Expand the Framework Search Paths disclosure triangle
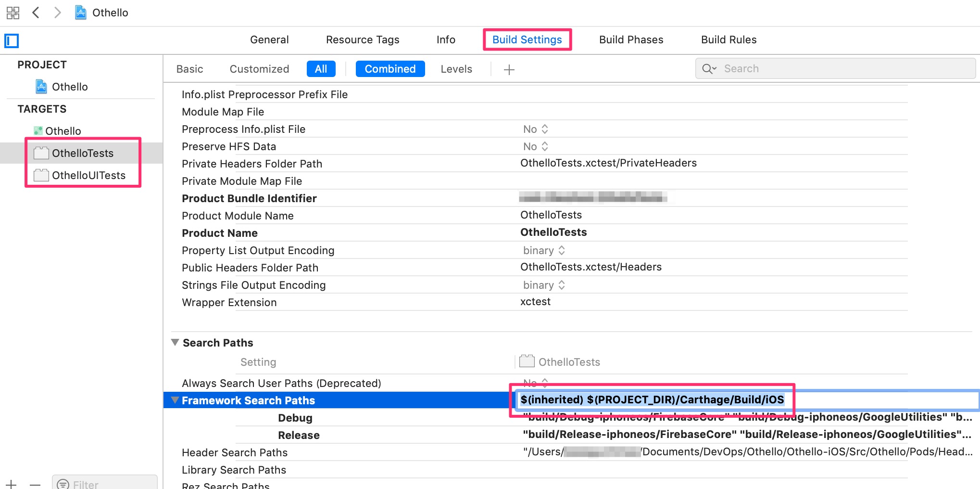This screenshot has width=980, height=489. click(x=174, y=400)
